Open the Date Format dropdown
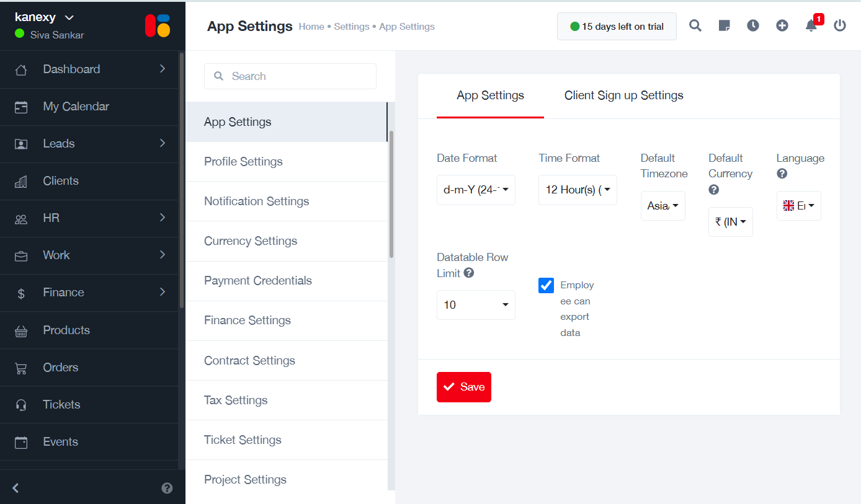This screenshot has height=504, width=861. [476, 190]
